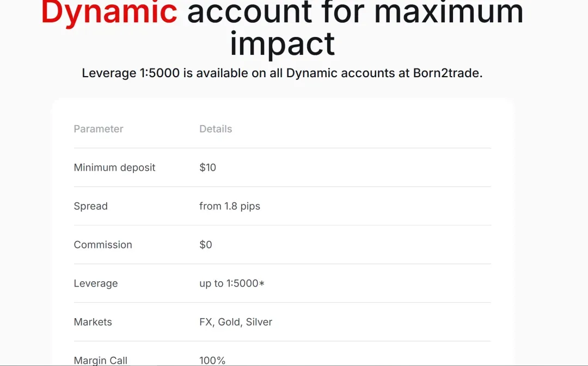Select the Leverage 1:5000 subtitle sentence
588x366 pixels.
click(282, 73)
